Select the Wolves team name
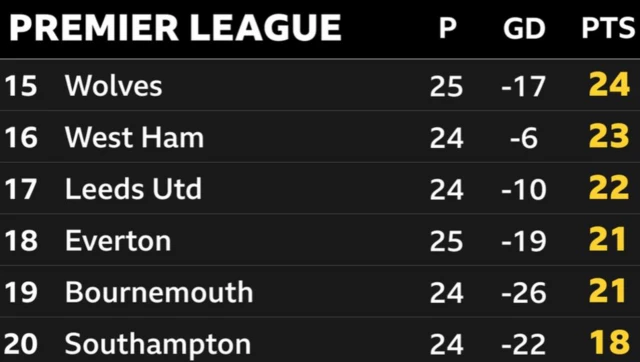 point(113,86)
